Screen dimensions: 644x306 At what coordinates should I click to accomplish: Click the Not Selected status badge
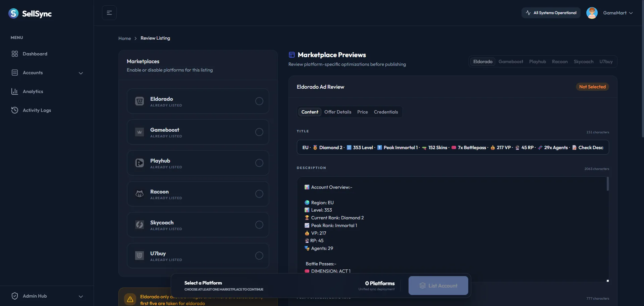[x=592, y=87]
